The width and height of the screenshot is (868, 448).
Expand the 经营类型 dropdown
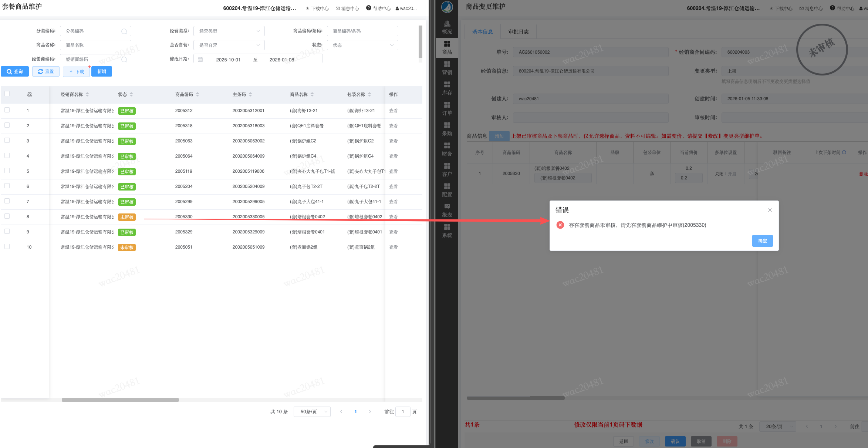(229, 31)
